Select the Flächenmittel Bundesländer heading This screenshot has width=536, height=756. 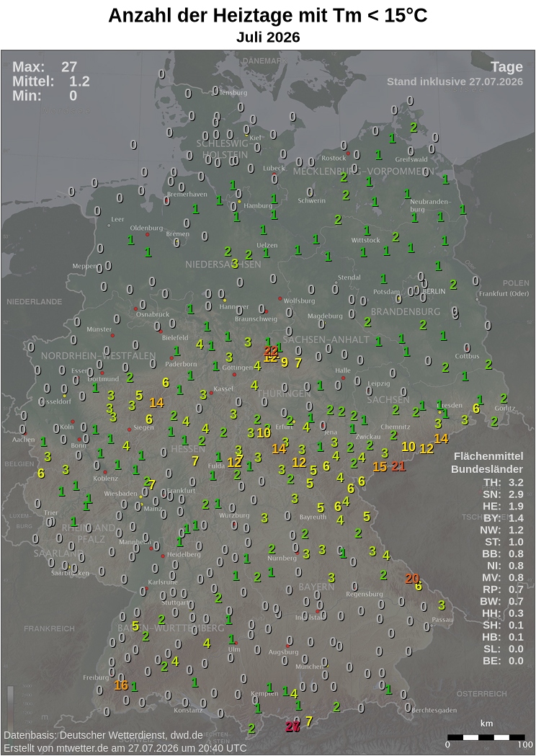[x=487, y=463]
